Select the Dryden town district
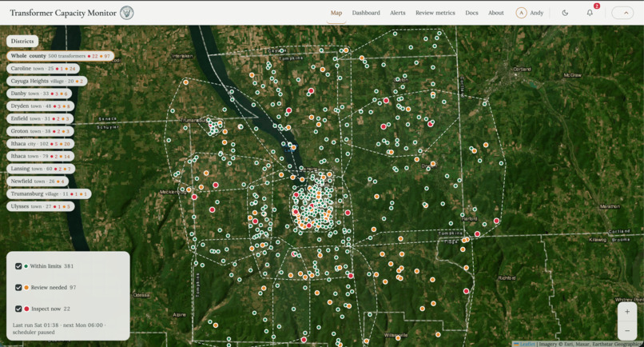Image resolution: width=644 pixels, height=347 pixels. (x=40, y=106)
